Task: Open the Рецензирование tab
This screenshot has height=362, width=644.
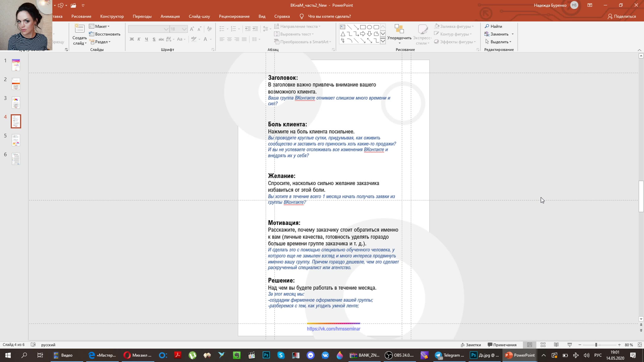Action: [x=234, y=16]
